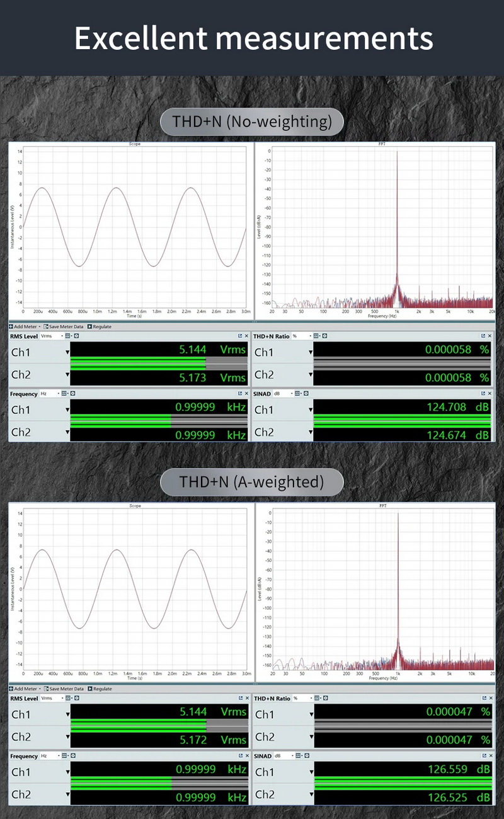
Task: Expand the dropdown arrow next to Add Meter
Action: coord(39,327)
